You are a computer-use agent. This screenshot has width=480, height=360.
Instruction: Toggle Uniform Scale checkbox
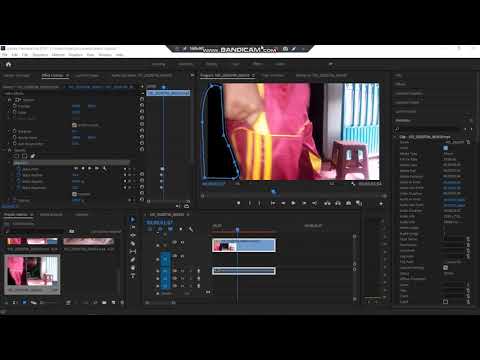tap(74, 125)
